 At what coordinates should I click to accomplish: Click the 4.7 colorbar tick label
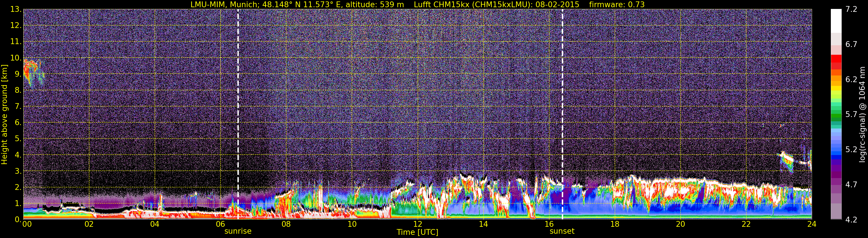click(x=851, y=185)
